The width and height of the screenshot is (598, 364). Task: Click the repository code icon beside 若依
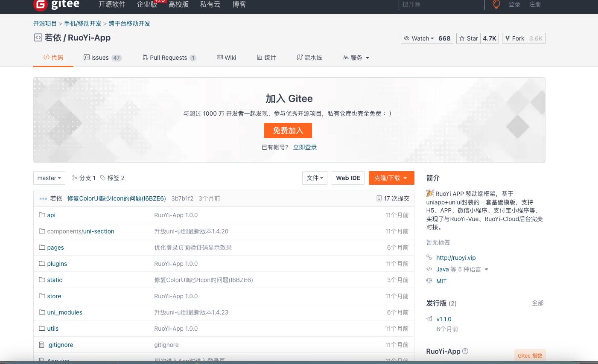[x=38, y=38]
